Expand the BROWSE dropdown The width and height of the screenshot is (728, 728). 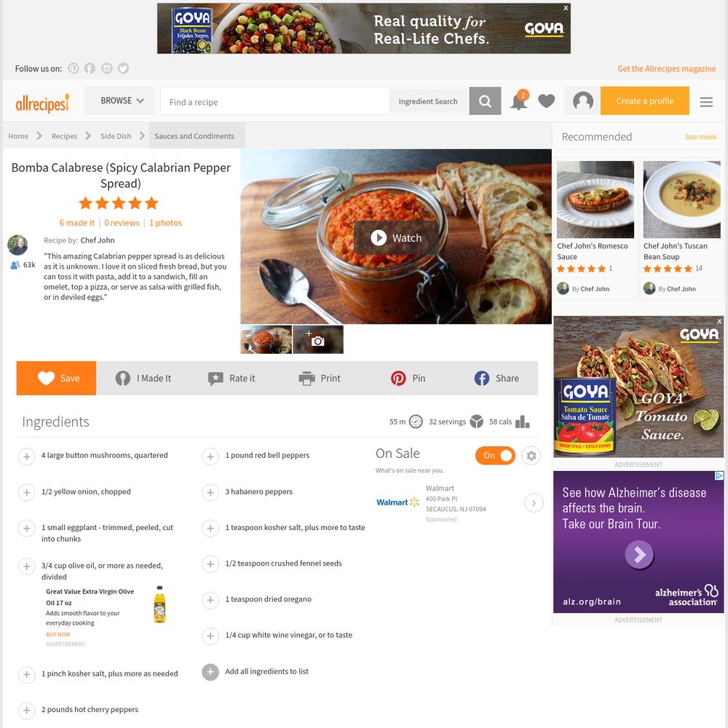click(120, 100)
